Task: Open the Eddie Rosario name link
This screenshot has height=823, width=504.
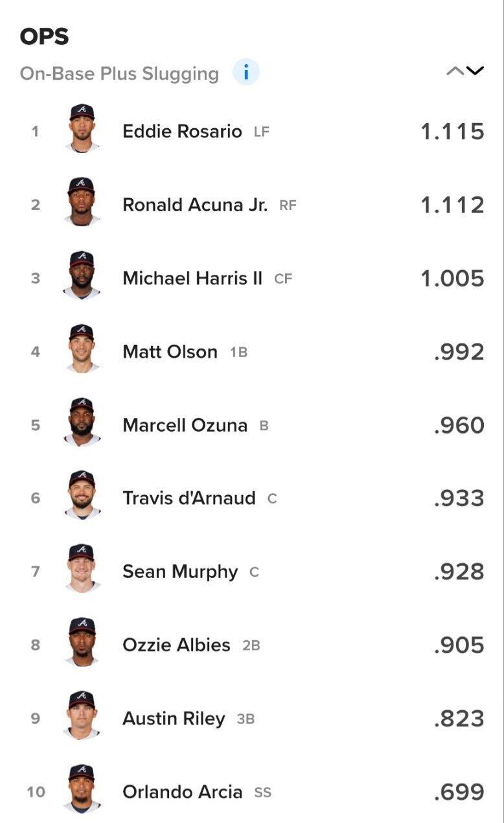Action: 182,132
